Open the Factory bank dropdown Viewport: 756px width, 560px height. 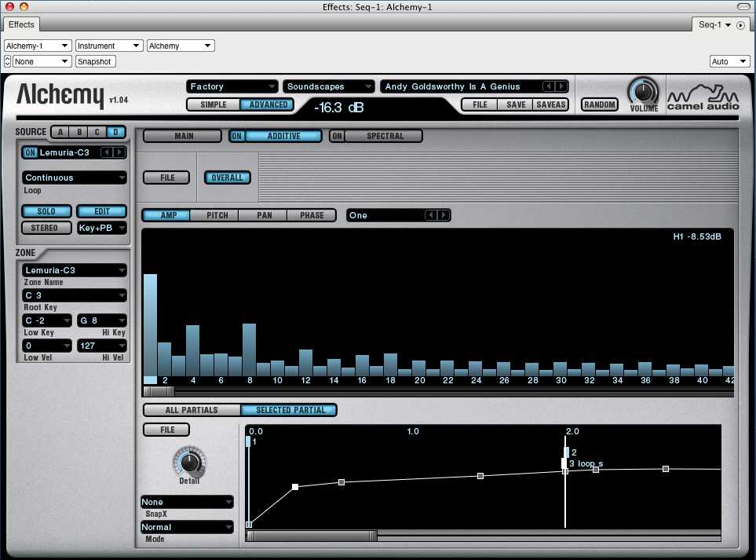coord(232,86)
